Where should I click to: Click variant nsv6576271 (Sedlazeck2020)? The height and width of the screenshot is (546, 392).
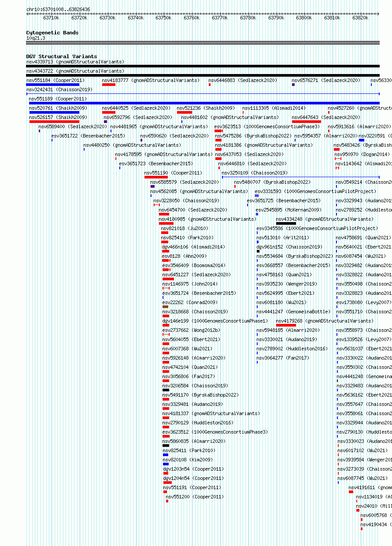click(326, 80)
